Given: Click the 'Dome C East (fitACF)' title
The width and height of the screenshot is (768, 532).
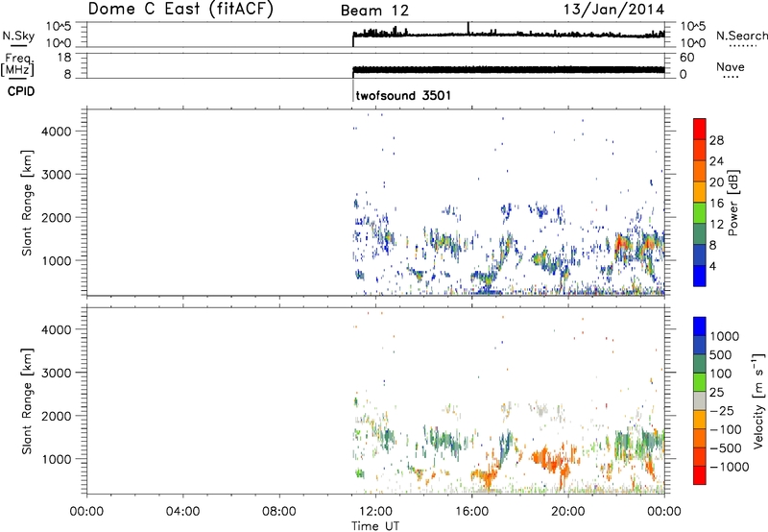Looking at the screenshot, I should [180, 9].
